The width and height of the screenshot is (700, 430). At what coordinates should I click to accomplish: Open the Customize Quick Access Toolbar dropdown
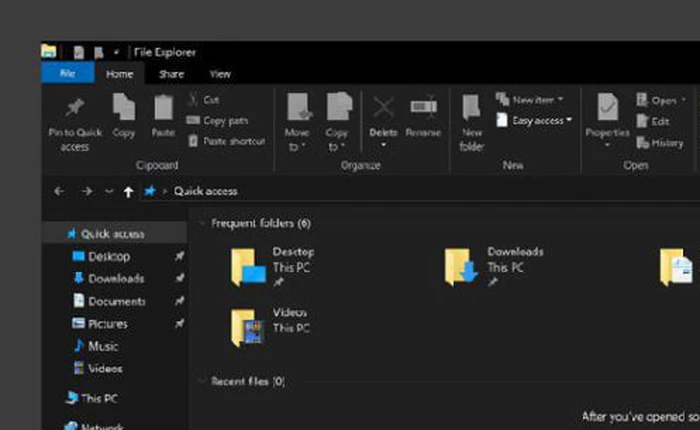coord(116,53)
